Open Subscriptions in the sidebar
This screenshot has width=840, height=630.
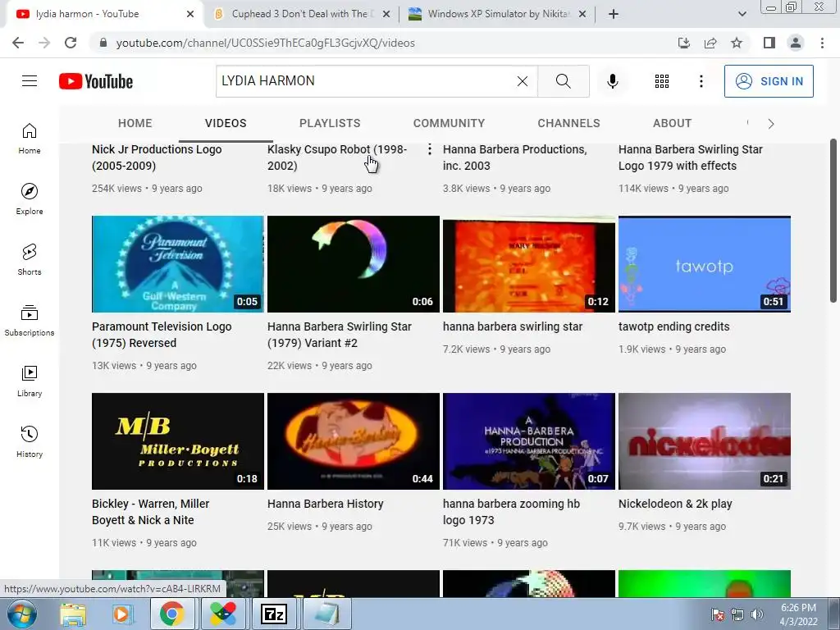coord(30,321)
